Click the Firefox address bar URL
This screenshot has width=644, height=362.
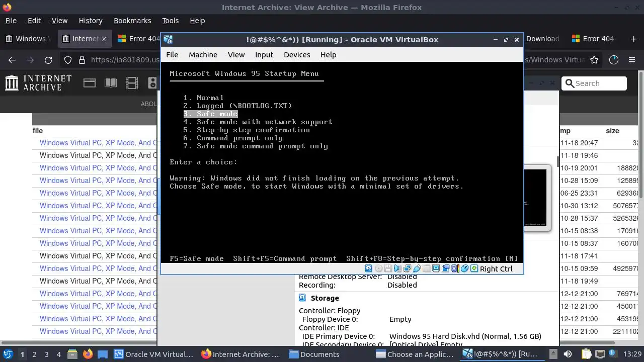[x=126, y=60]
